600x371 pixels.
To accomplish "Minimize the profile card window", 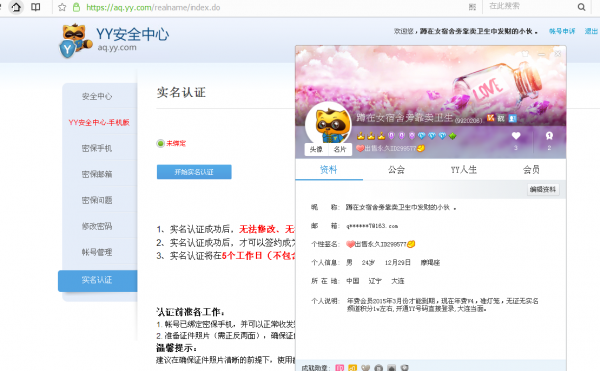I will coord(541,54).
